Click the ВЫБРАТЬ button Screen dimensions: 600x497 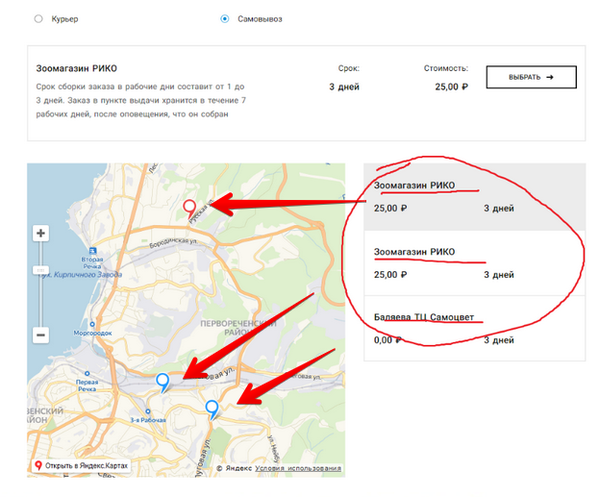(x=531, y=77)
